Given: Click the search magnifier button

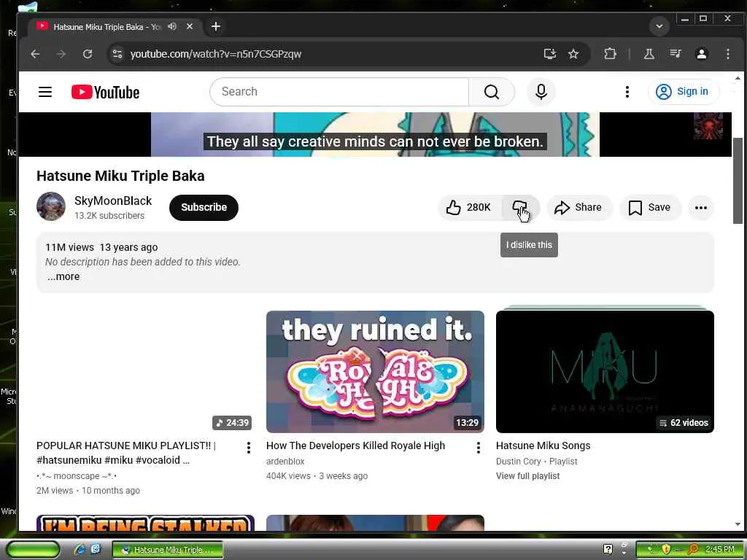Looking at the screenshot, I should pos(492,91).
